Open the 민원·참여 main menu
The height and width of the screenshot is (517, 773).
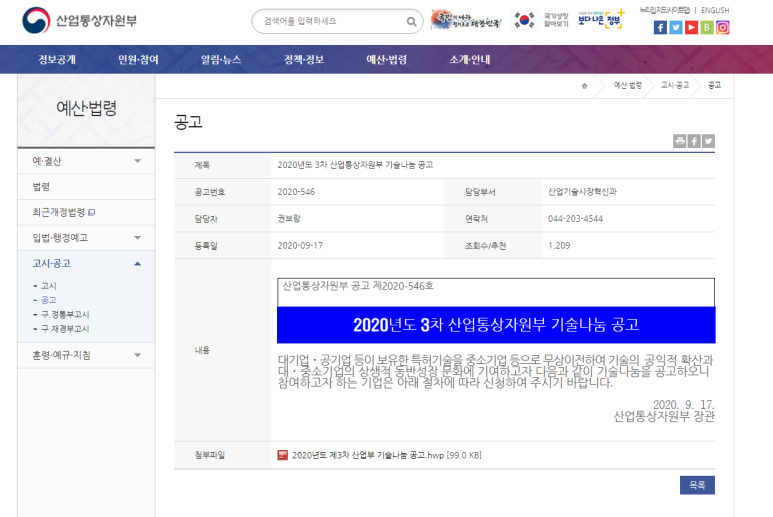pos(139,60)
